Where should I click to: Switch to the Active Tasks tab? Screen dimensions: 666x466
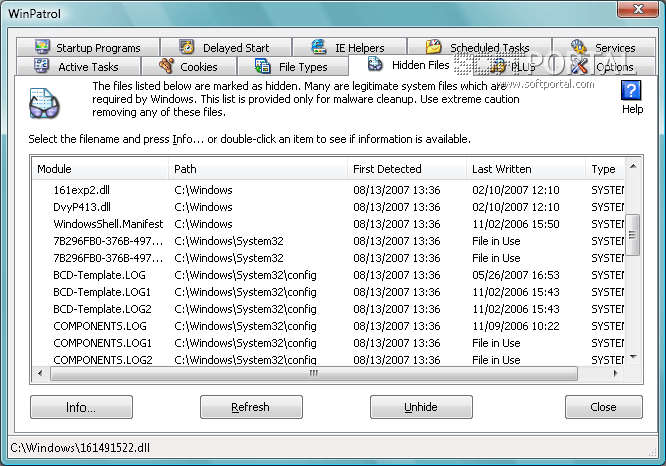(78, 67)
